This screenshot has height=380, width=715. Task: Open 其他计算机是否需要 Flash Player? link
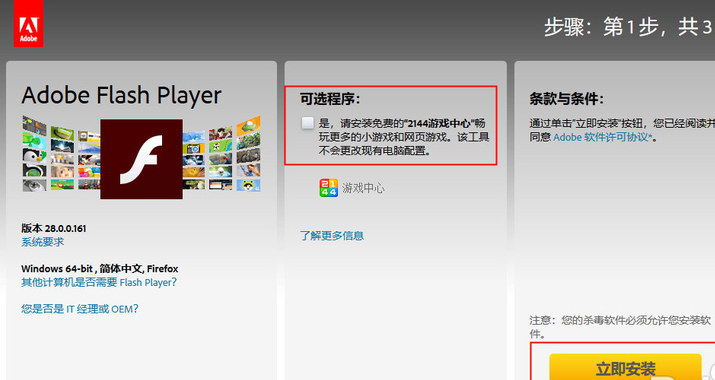pyautogui.click(x=98, y=282)
